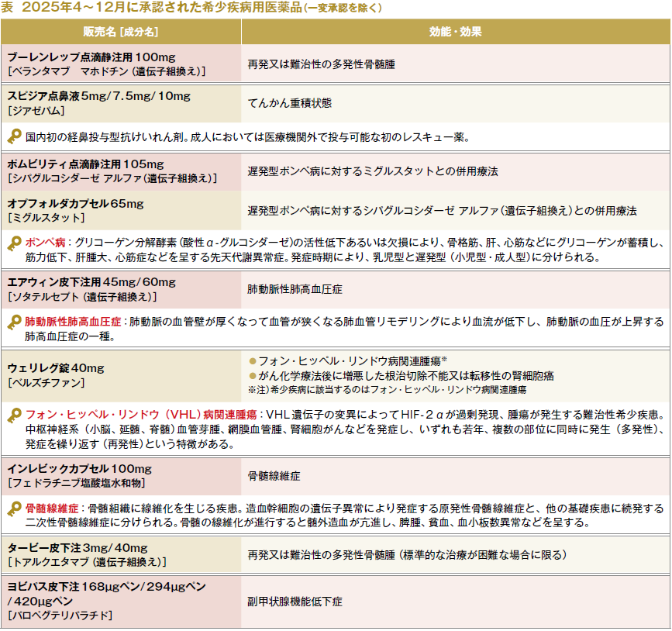Click the red 肺動脈性肺高血圧症 term

tap(73, 322)
